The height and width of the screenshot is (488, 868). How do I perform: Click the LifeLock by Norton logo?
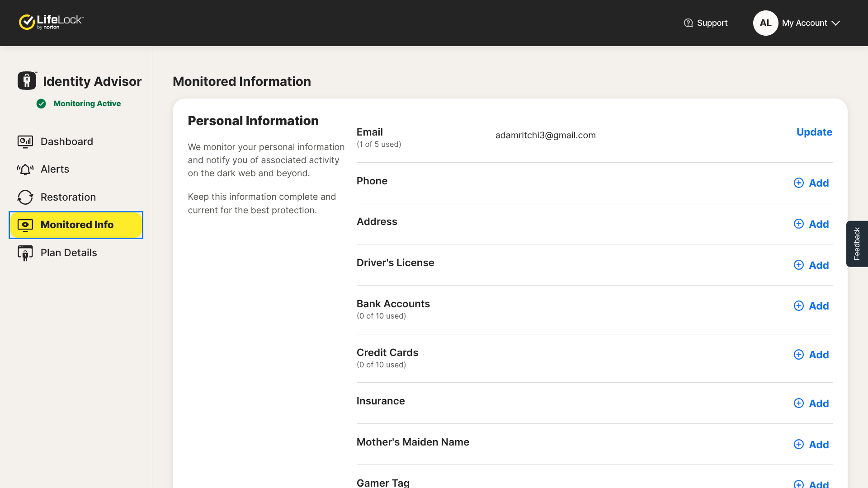pyautogui.click(x=51, y=22)
